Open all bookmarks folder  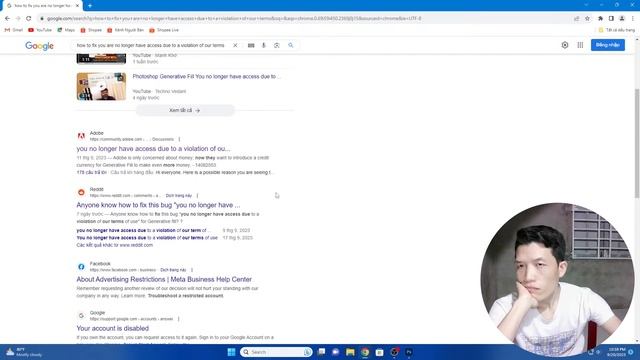tap(616, 30)
